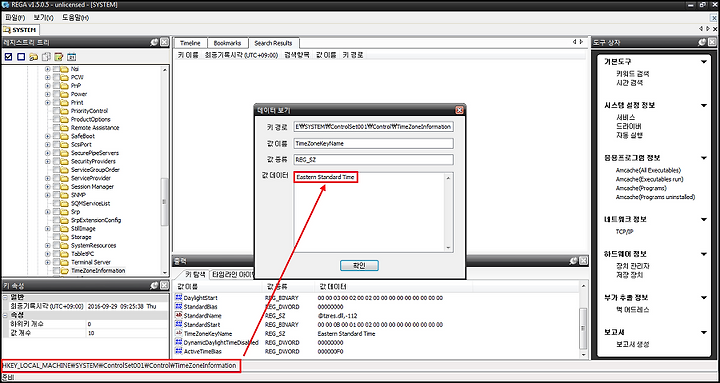The width and height of the screenshot is (720, 383).
Task: Select the SystemResources tree item
Action: pos(93,245)
